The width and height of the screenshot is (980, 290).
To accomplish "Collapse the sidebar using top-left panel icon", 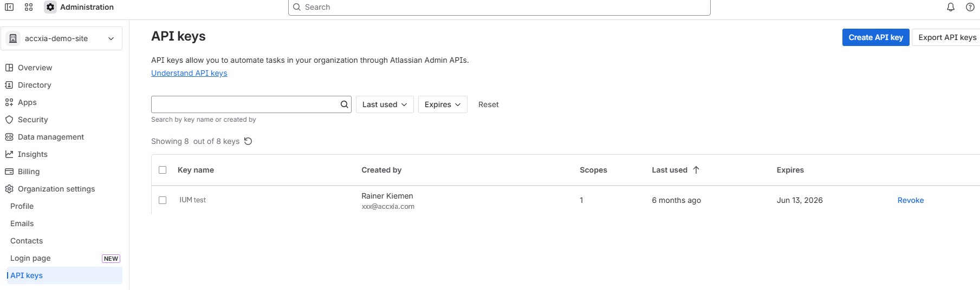I will (x=9, y=7).
